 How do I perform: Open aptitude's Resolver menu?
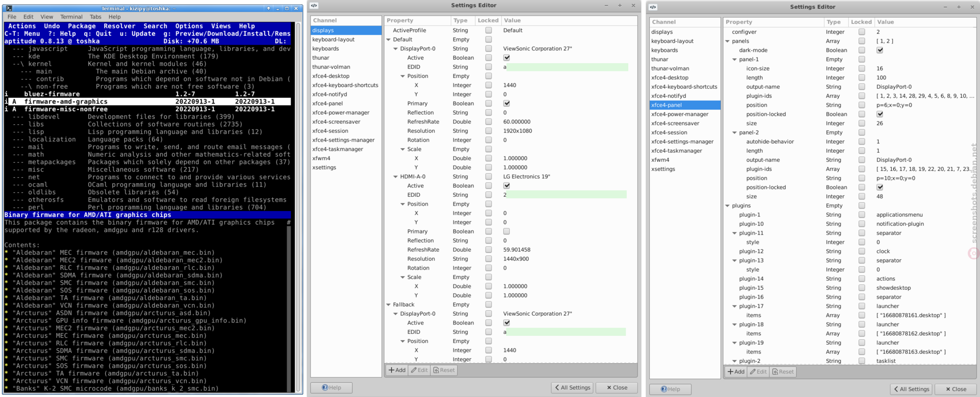(x=120, y=26)
